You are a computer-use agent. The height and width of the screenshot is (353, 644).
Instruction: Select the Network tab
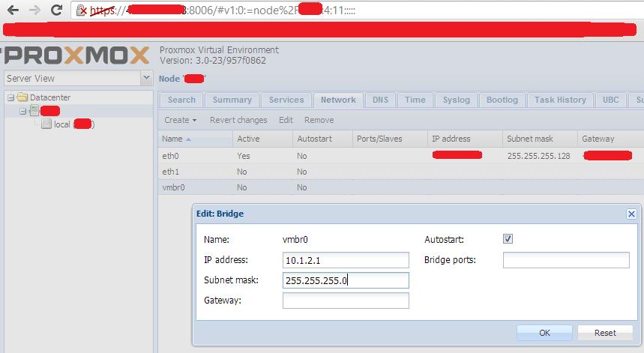tap(338, 100)
